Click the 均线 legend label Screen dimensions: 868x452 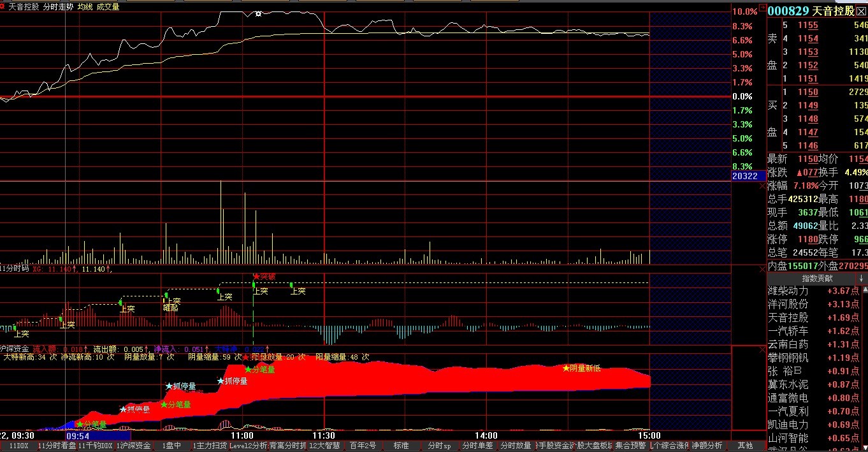coord(85,6)
